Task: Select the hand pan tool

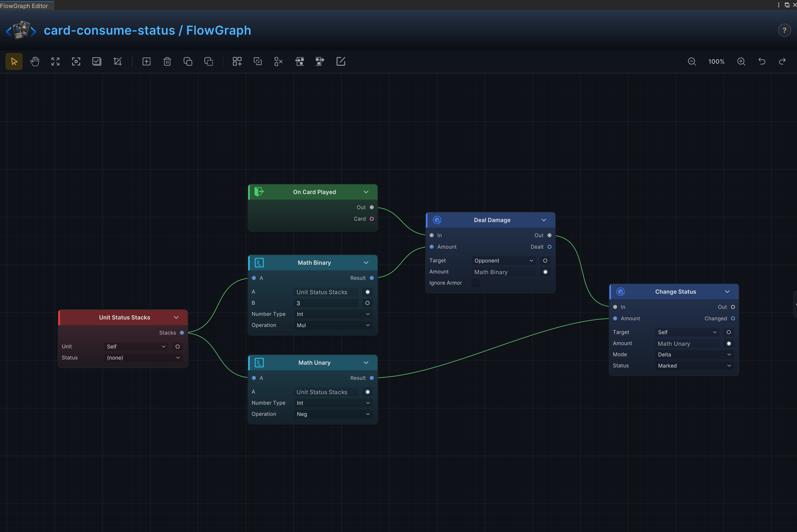Action: click(x=35, y=61)
